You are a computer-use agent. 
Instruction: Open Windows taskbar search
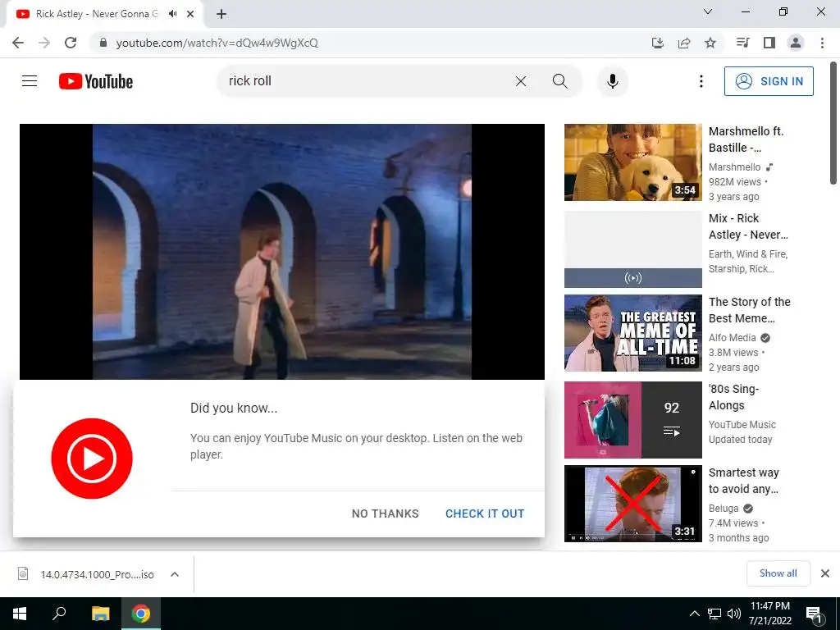59,614
